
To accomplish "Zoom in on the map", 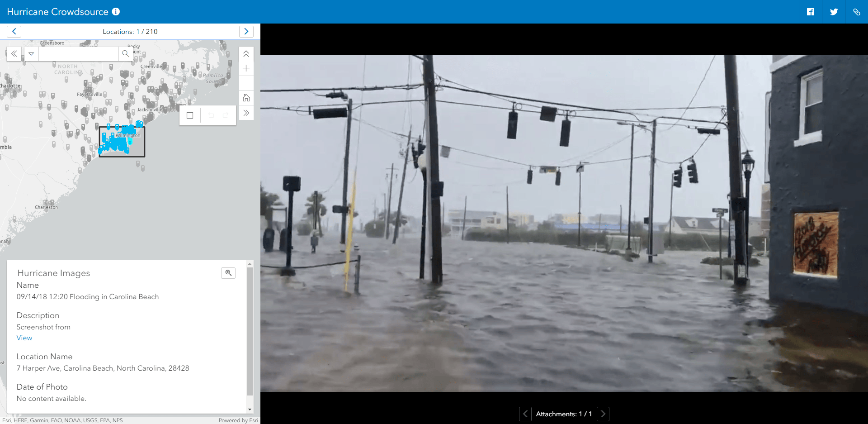I will click(246, 68).
